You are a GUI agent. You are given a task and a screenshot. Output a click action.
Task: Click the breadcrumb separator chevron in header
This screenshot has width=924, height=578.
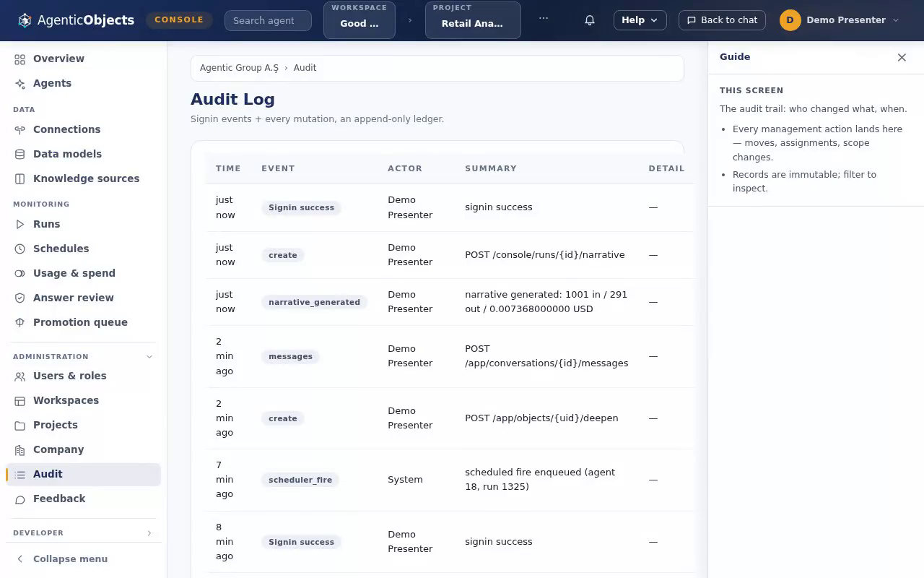coord(410,20)
